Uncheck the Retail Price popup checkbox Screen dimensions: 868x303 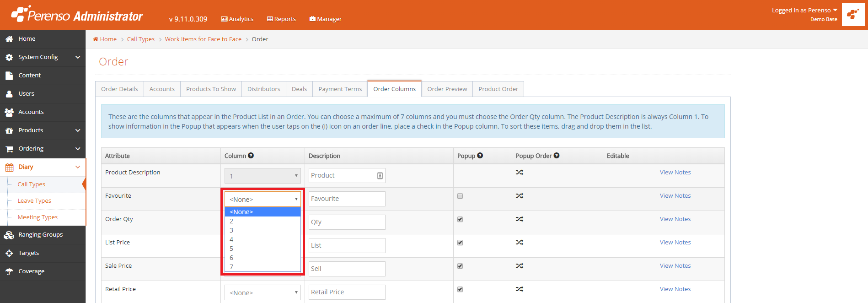[x=460, y=289]
